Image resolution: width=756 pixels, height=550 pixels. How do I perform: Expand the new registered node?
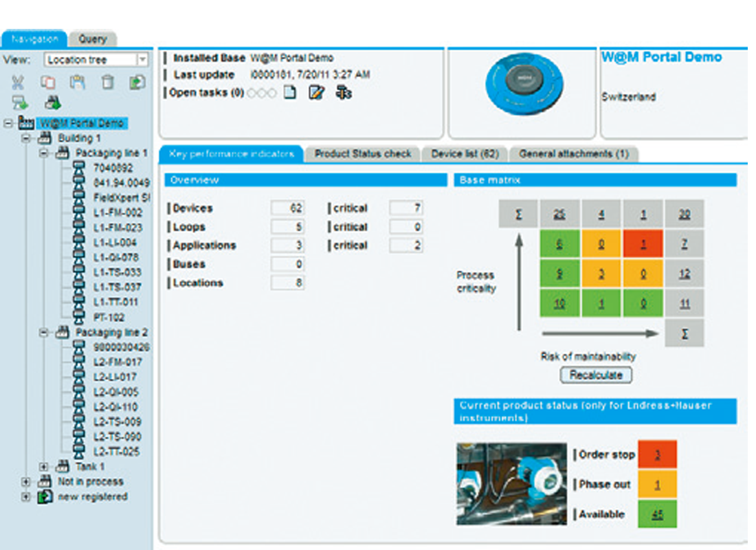pyautogui.click(x=26, y=496)
